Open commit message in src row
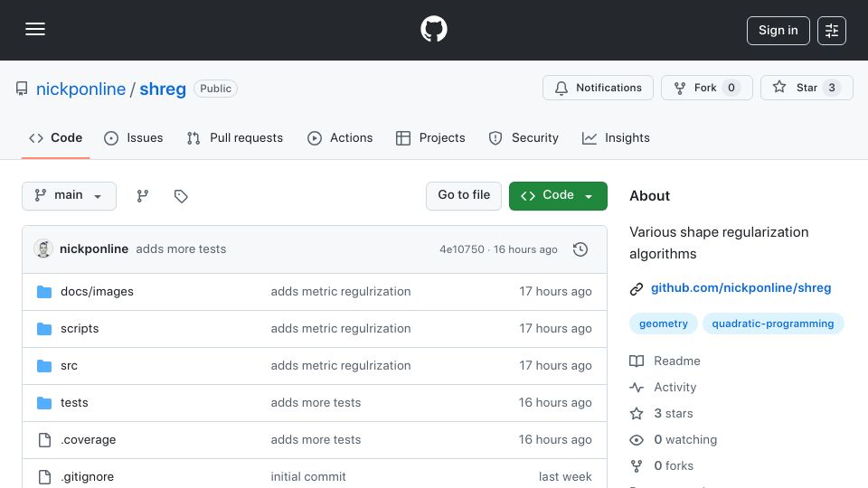This screenshot has width=868, height=488. coord(341,366)
